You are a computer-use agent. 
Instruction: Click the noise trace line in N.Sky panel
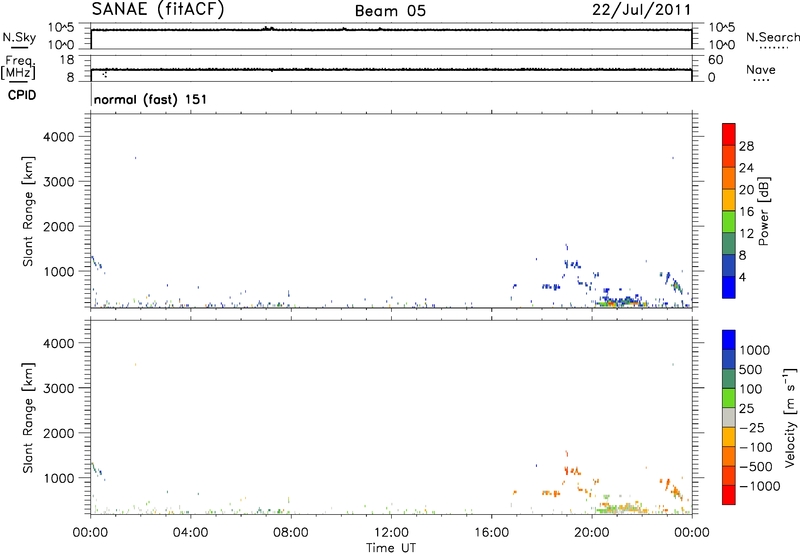tap(391, 30)
